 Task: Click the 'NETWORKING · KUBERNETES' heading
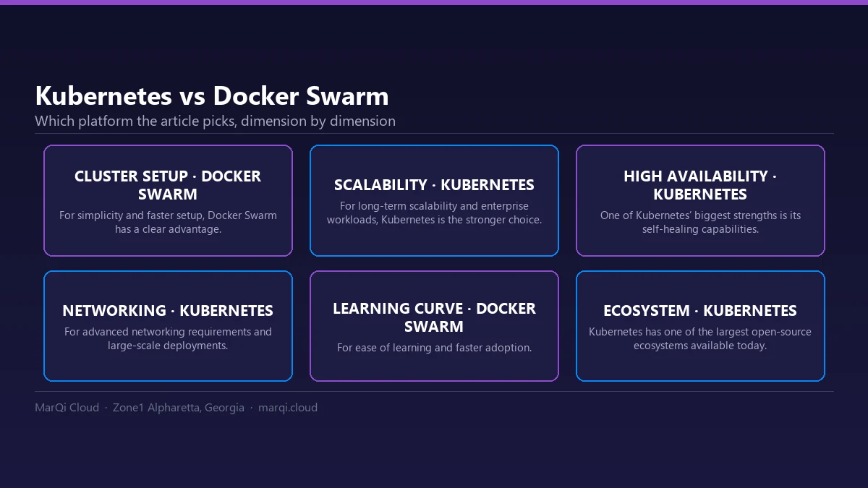(x=168, y=311)
